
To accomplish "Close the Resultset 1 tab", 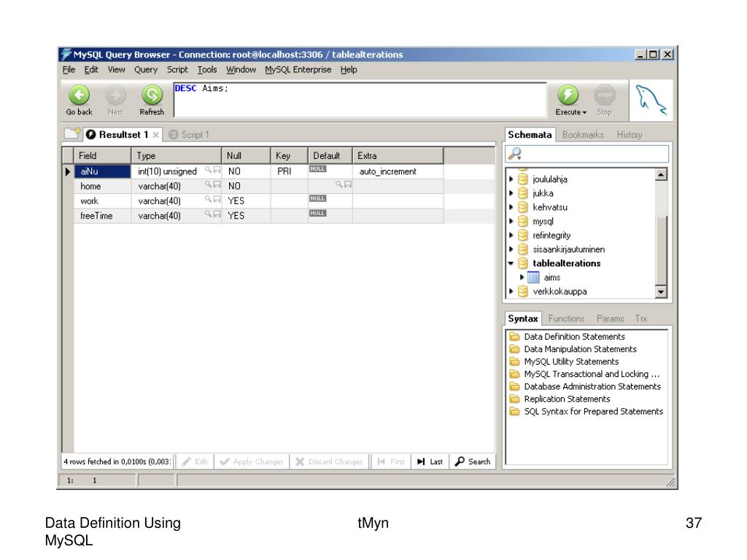I will (x=156, y=135).
